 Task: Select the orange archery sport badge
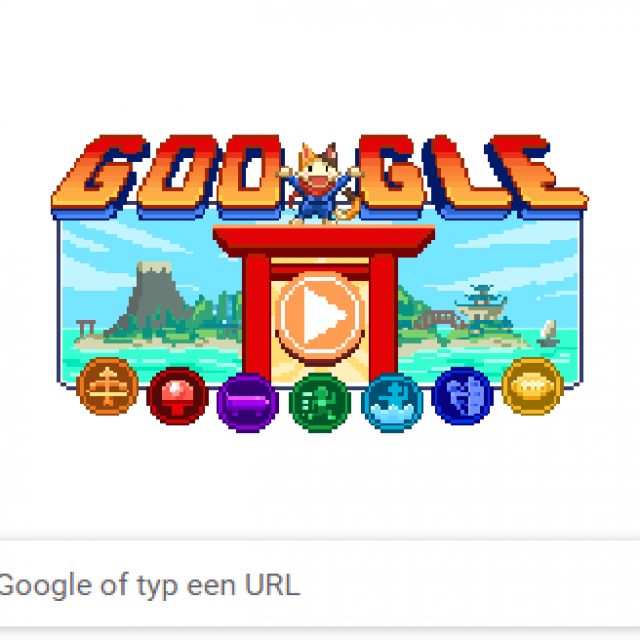coord(107,386)
